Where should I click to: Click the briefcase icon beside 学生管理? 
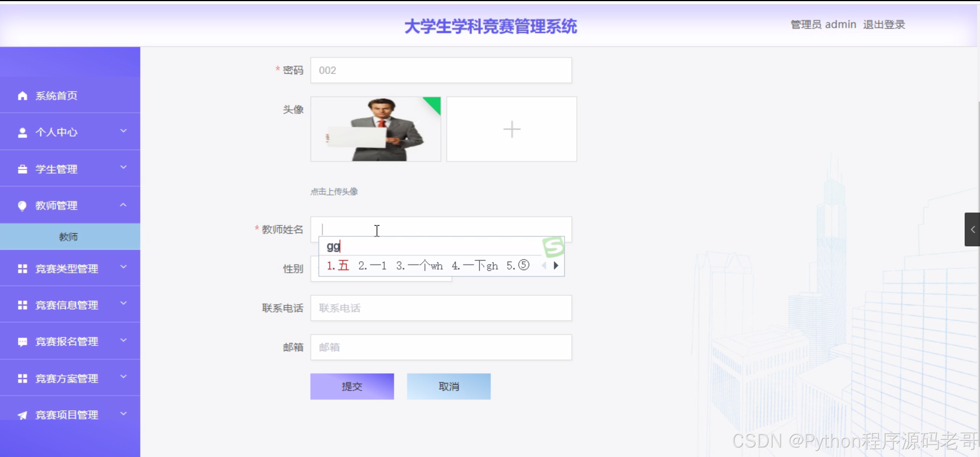[22, 169]
